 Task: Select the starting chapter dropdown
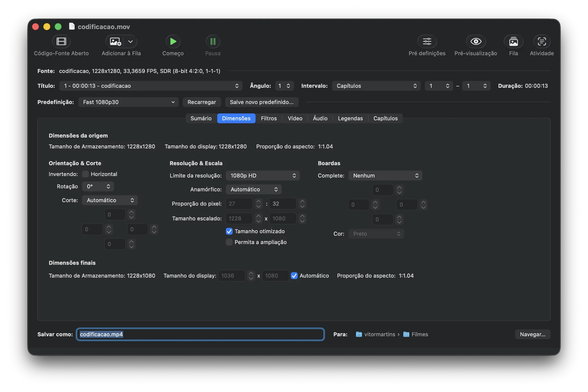click(439, 86)
